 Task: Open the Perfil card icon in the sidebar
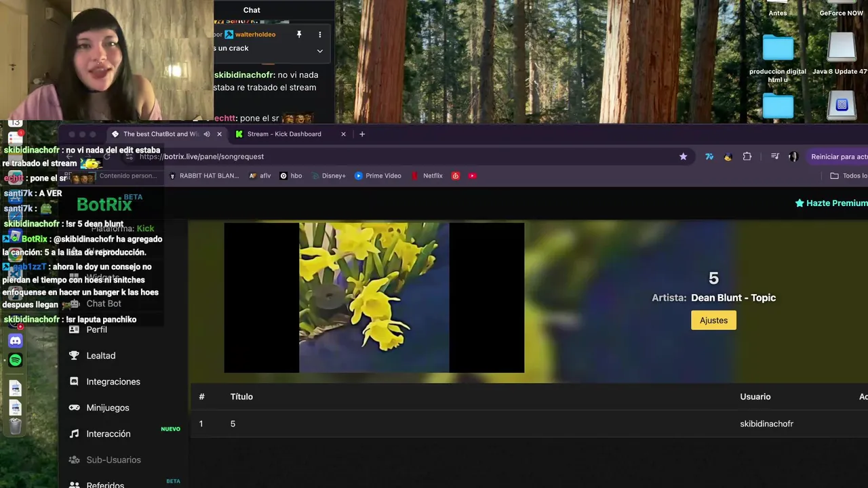pos(74,329)
